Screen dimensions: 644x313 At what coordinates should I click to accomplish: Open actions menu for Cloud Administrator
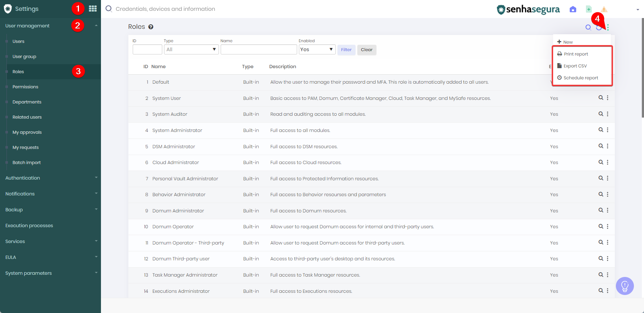[x=608, y=162]
